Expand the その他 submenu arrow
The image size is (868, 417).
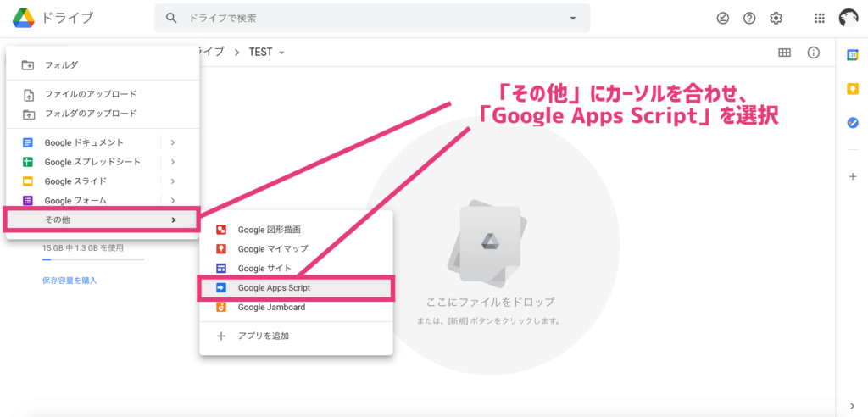173,220
